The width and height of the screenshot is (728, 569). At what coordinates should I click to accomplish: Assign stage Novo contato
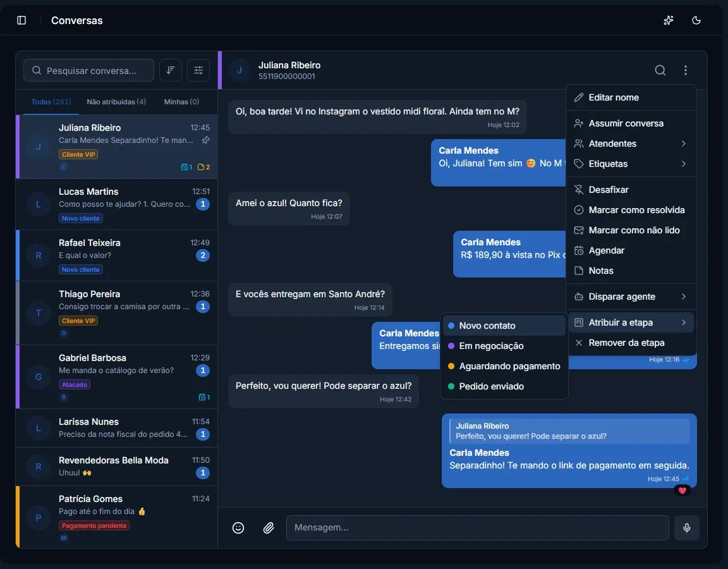504,326
